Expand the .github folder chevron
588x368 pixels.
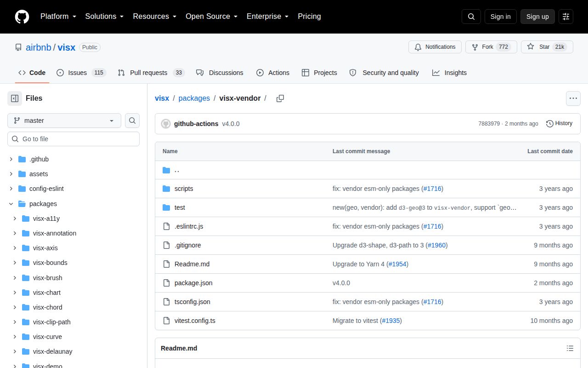point(11,159)
